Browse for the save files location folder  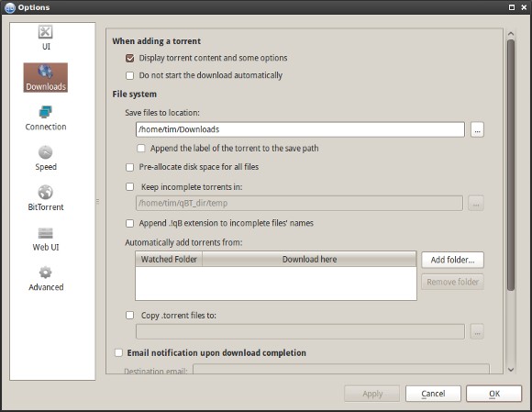(x=477, y=129)
